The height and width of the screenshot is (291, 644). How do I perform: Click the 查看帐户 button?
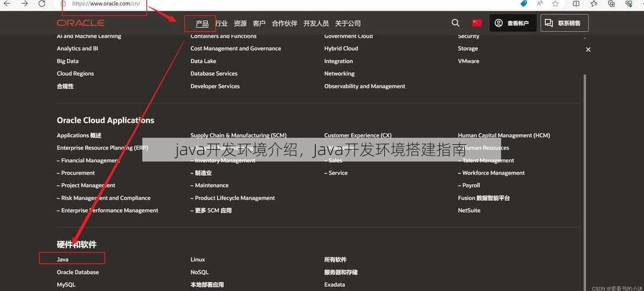pyautogui.click(x=513, y=23)
